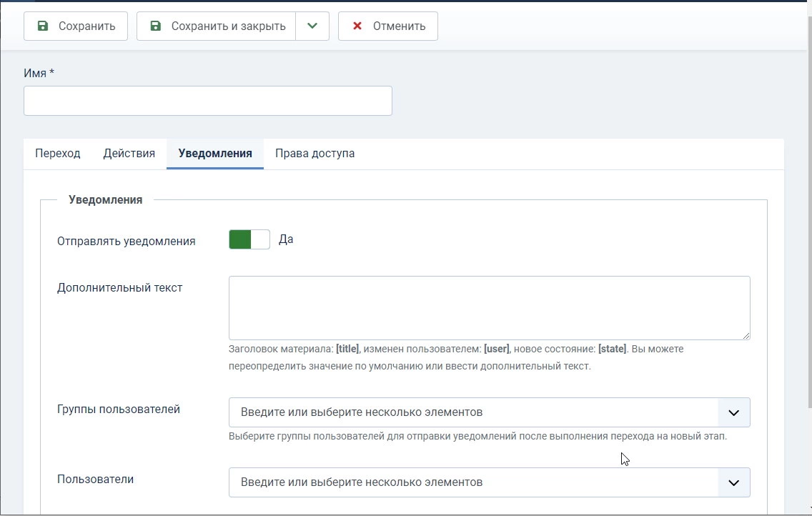
Task: Click the Сохранить button
Action: pyautogui.click(x=76, y=26)
